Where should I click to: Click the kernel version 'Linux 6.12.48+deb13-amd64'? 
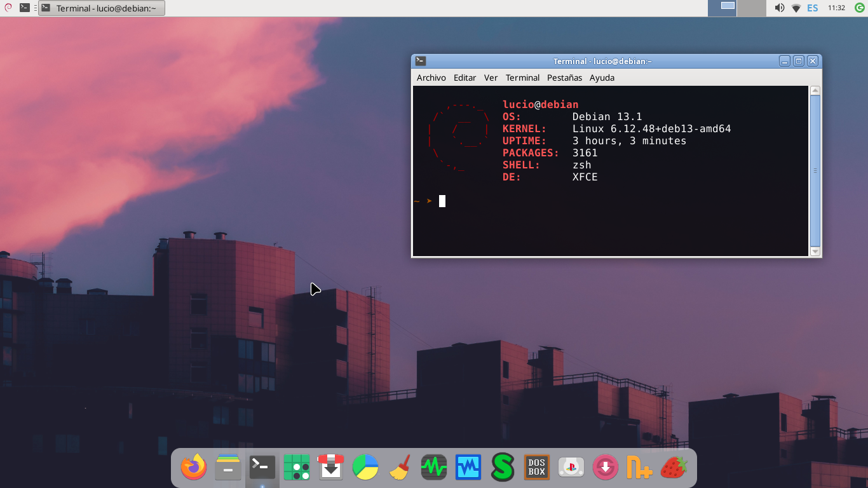click(x=652, y=128)
